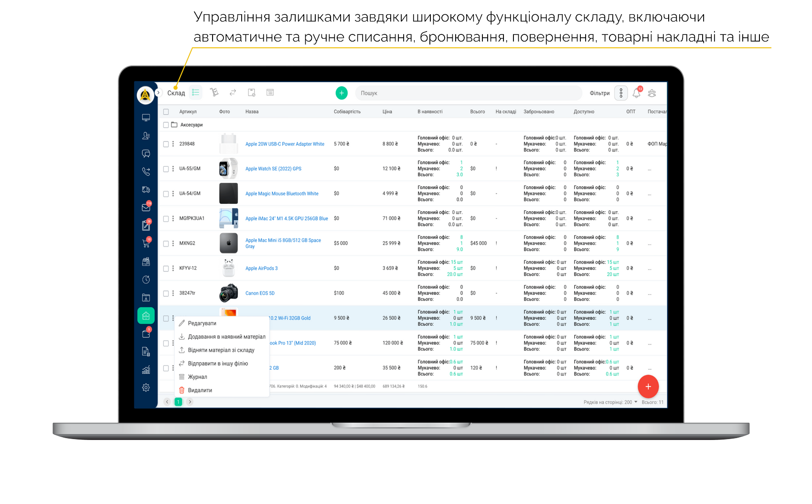Select the checkbox for Apple AirPods 3 row
The height and width of the screenshot is (504, 812).
pos(166,268)
